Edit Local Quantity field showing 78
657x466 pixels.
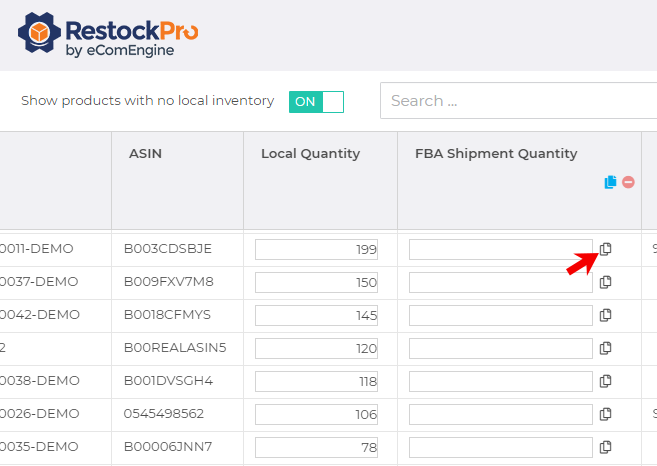(x=316, y=447)
